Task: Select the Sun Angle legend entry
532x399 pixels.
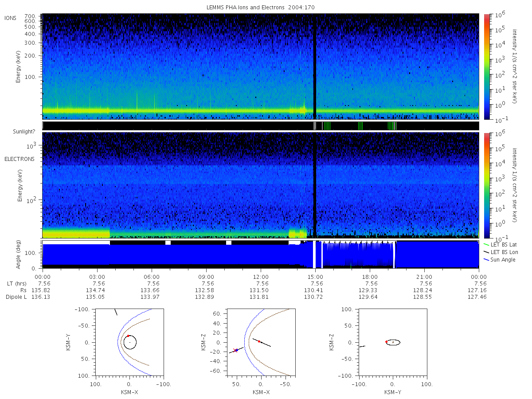Action: tap(499, 259)
